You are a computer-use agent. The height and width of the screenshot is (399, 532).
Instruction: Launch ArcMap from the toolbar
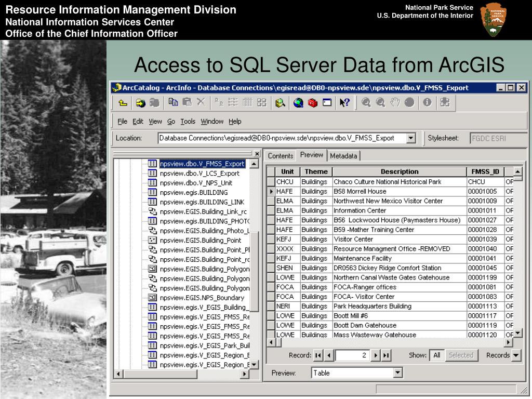(281, 103)
